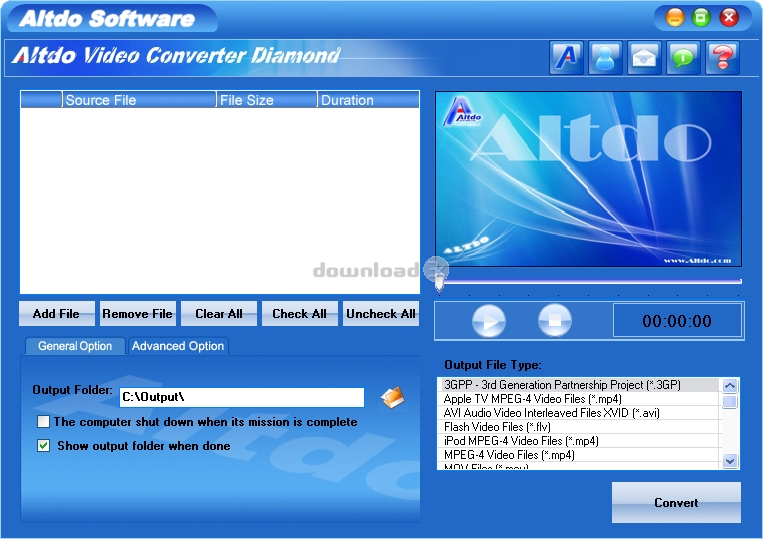The width and height of the screenshot is (763, 539).
Task: Select Apple TV MPEG-4 Video Files (*.mp4)
Action: [578, 399]
